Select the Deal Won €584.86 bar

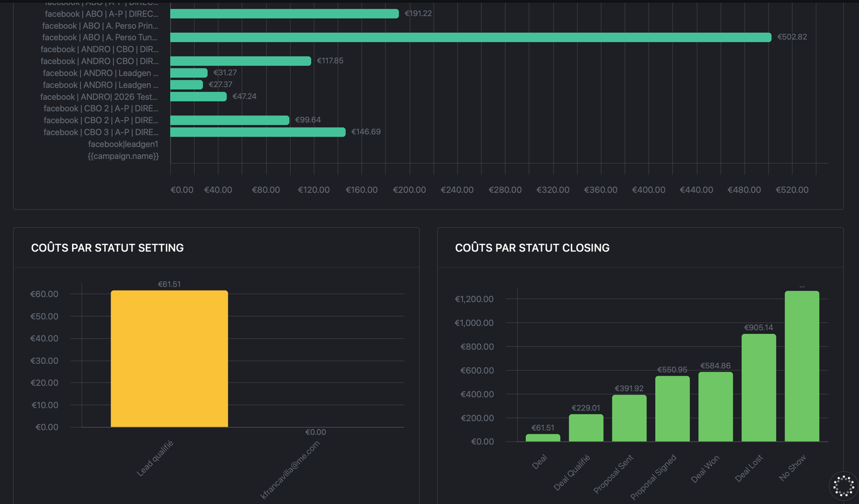point(715,407)
